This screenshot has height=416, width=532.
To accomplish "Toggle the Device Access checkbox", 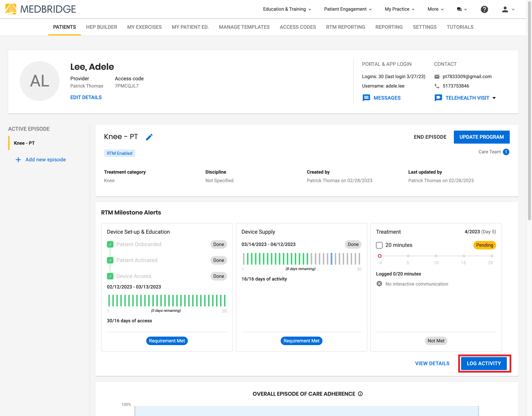I will [110, 276].
